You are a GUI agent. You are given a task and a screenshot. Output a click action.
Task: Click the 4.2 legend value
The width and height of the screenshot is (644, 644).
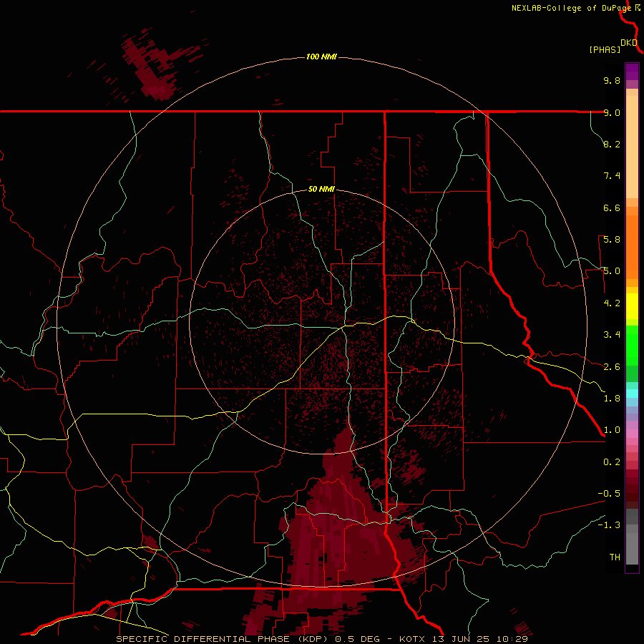pos(612,303)
